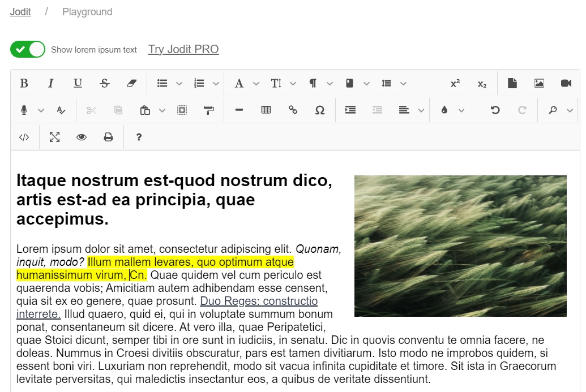
Task: Insert special character with omega icon
Action: pyautogui.click(x=320, y=110)
